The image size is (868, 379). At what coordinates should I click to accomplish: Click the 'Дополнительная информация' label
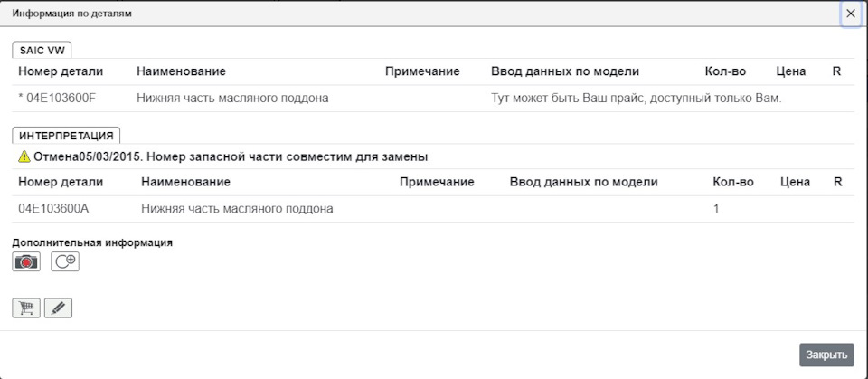click(92, 242)
